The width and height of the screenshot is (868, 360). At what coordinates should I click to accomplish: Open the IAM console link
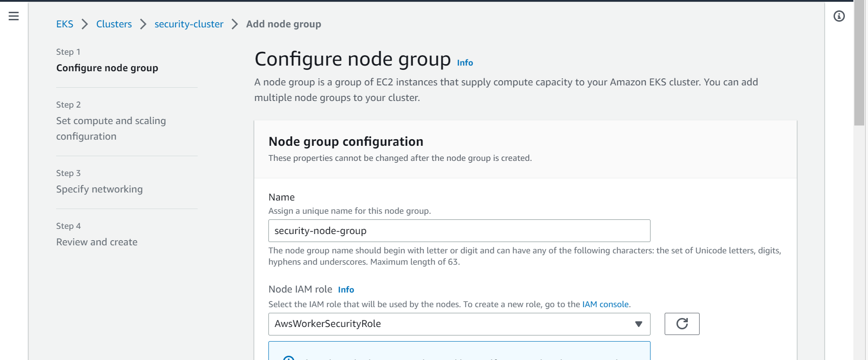click(605, 304)
